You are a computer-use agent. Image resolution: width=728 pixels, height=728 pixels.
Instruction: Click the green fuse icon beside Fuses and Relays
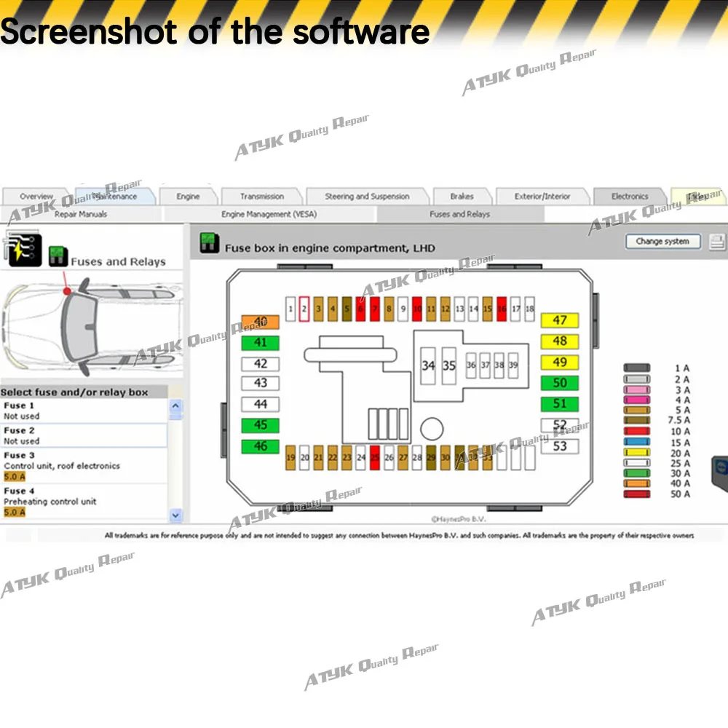(58, 256)
